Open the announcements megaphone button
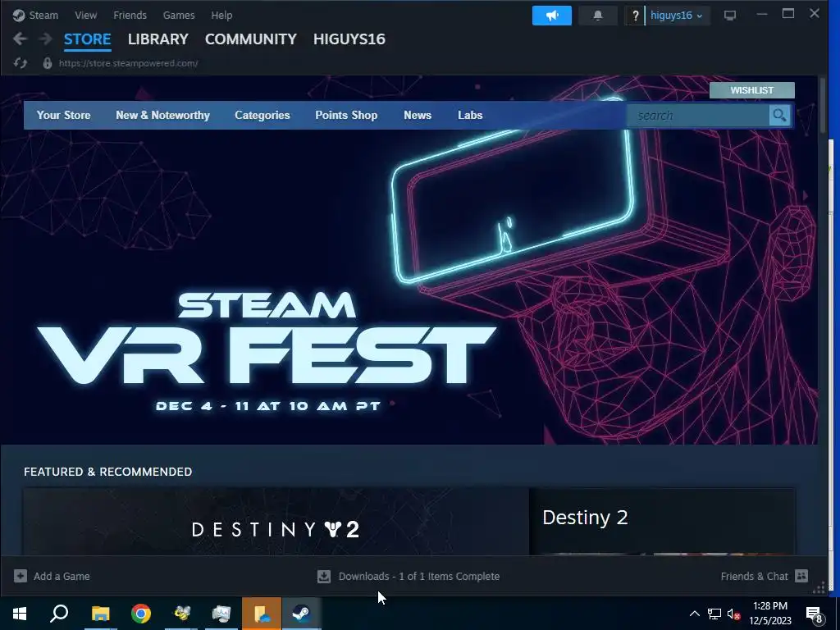840x630 pixels. [552, 16]
